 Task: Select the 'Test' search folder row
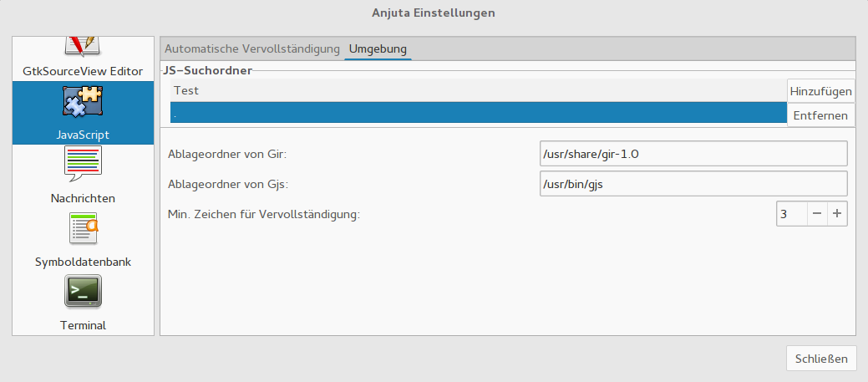pyautogui.click(x=479, y=90)
